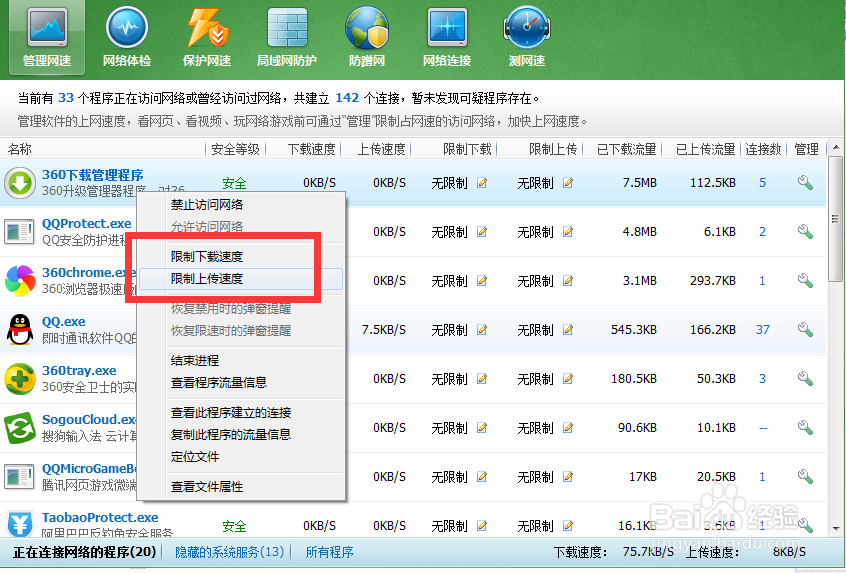Click the TaobaoProtect.exe program name
Viewport: 846px width, 573px height.
tap(100, 517)
